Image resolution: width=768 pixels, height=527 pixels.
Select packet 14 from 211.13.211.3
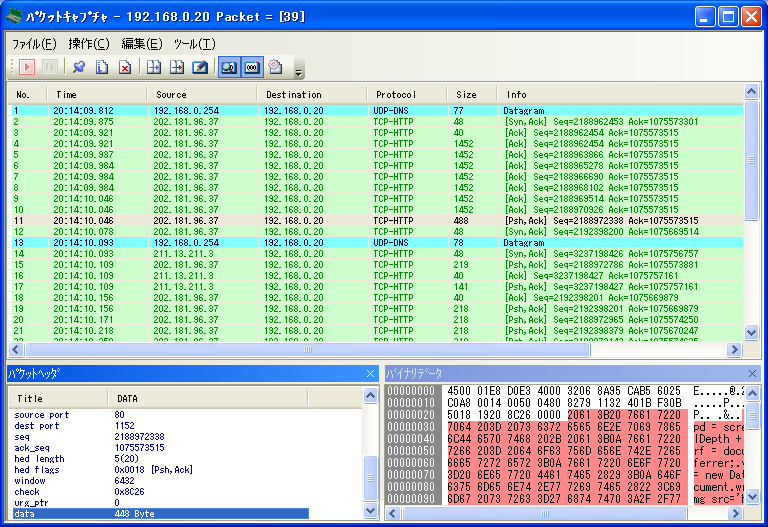[376, 254]
